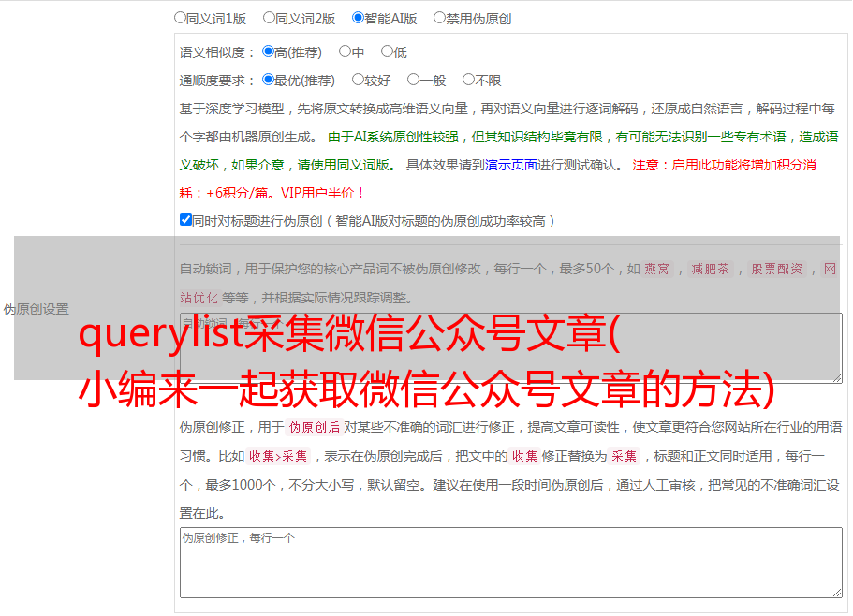Select the 禁用伪原创 radio option
Screen dimensions: 853x616
coord(439,18)
